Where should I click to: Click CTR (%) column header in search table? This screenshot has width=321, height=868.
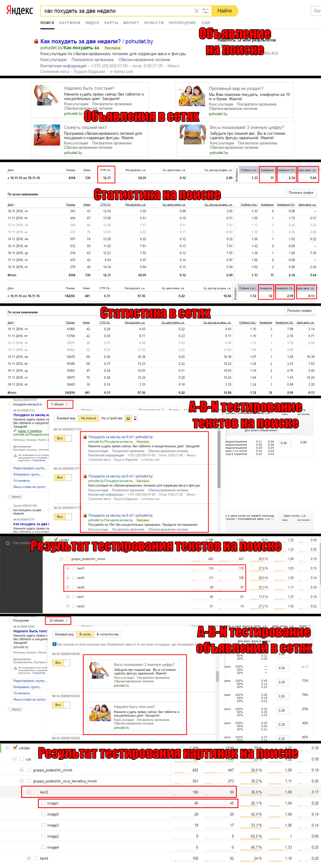point(105,205)
